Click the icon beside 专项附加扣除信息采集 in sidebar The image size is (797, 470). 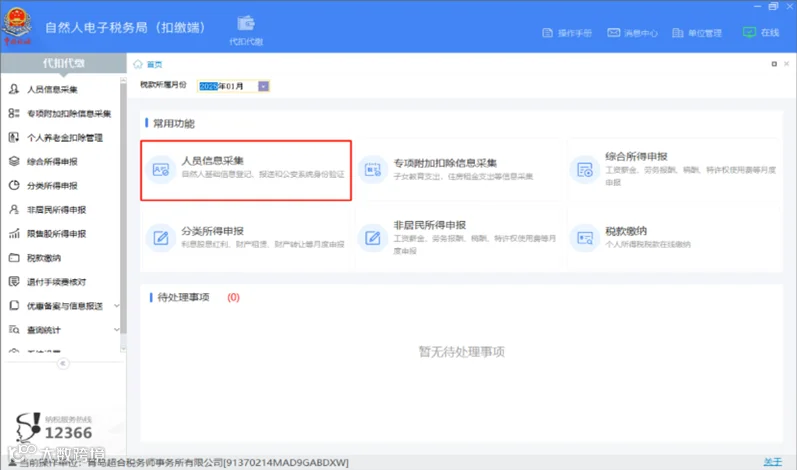pos(14,113)
